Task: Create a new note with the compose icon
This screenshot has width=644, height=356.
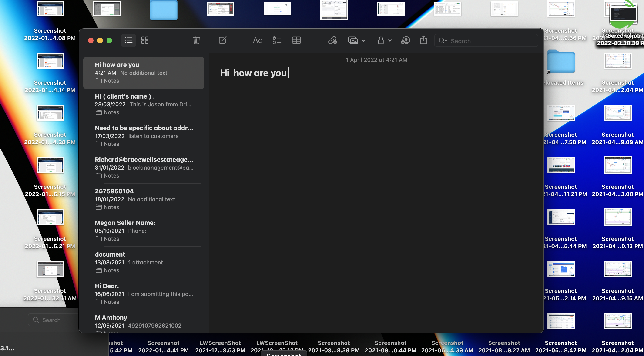Action: click(x=222, y=40)
